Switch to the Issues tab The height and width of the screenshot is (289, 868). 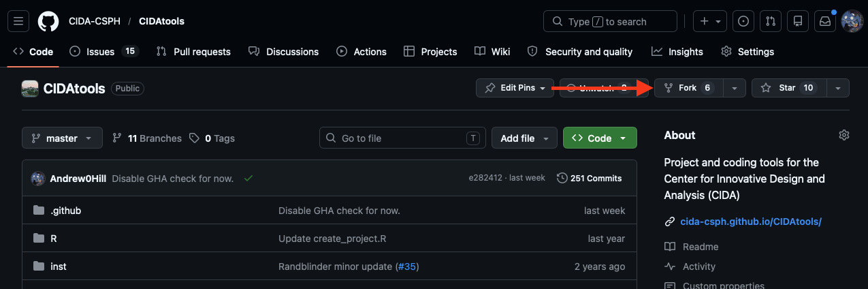(x=104, y=52)
